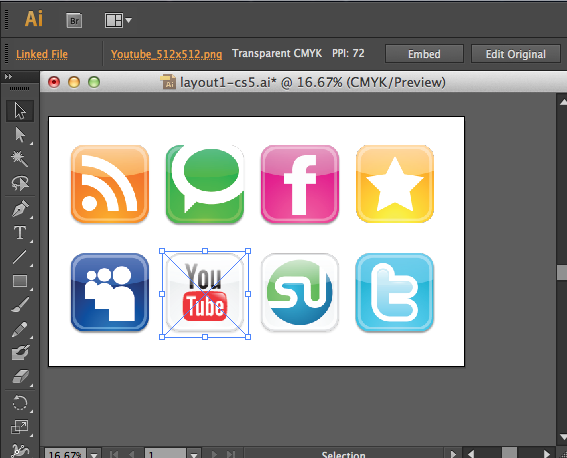Click the PPI: 72 label
This screenshot has width=567, height=458.
point(348,53)
